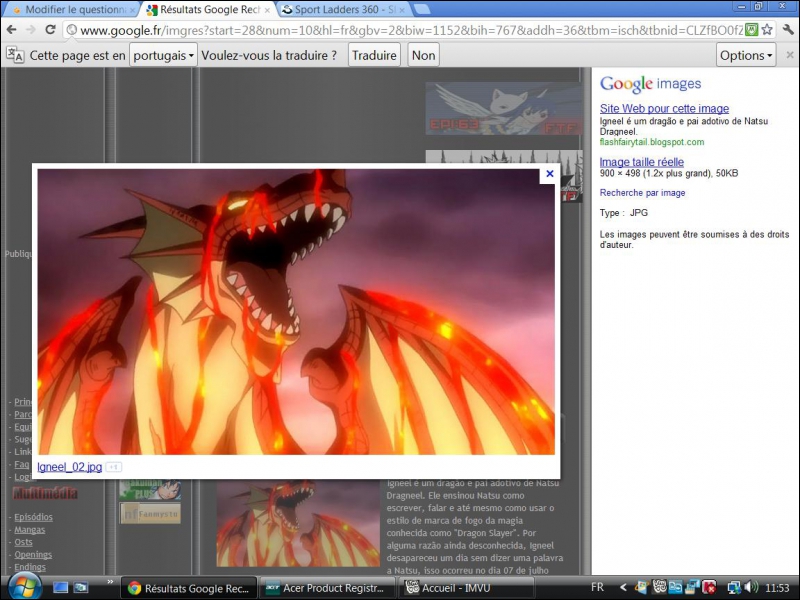Click the Google images logo
Image resolution: width=800 pixels, height=600 pixels.
pos(651,84)
